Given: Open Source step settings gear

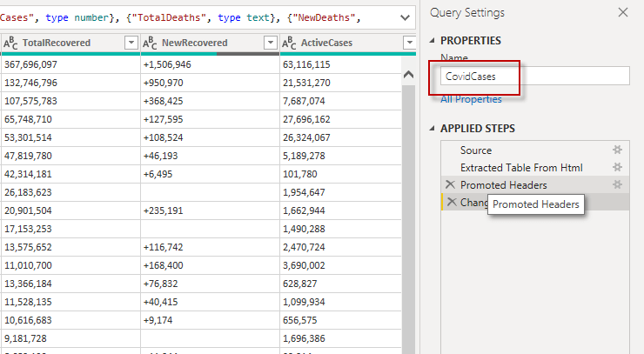Looking at the screenshot, I should pos(617,150).
